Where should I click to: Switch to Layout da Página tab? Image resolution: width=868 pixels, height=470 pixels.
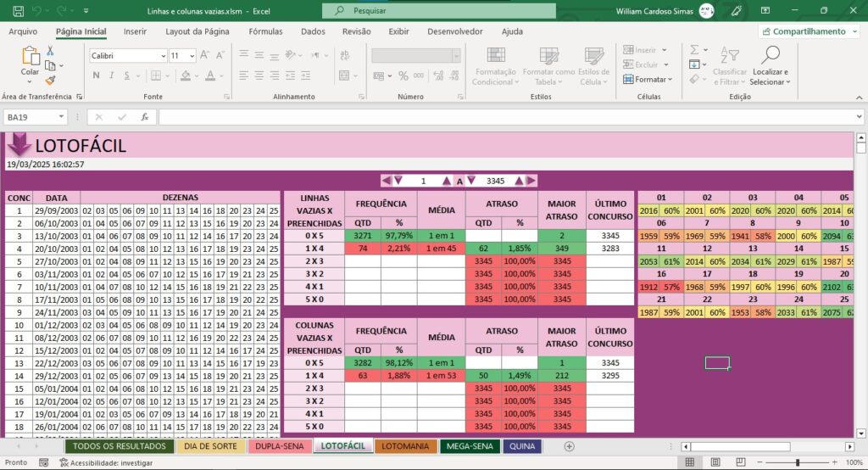coord(197,31)
